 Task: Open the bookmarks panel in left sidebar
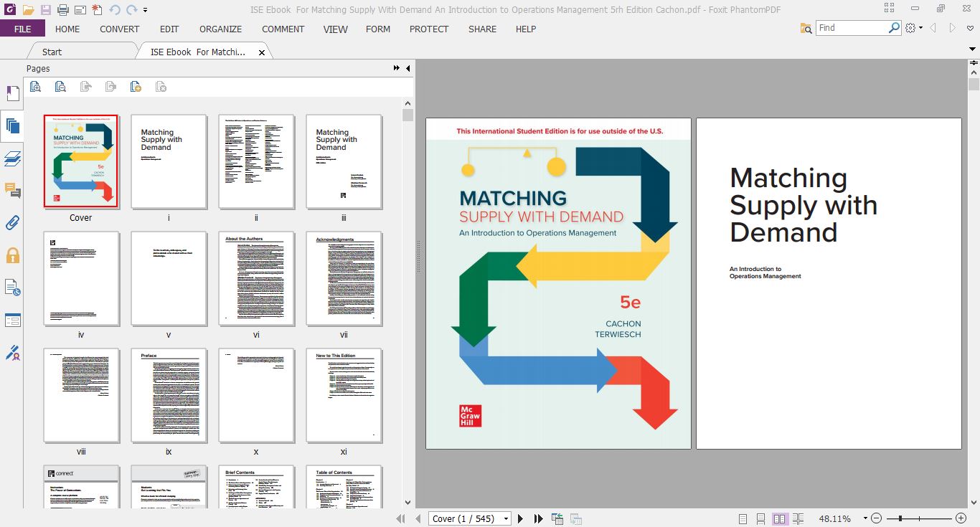click(x=12, y=93)
